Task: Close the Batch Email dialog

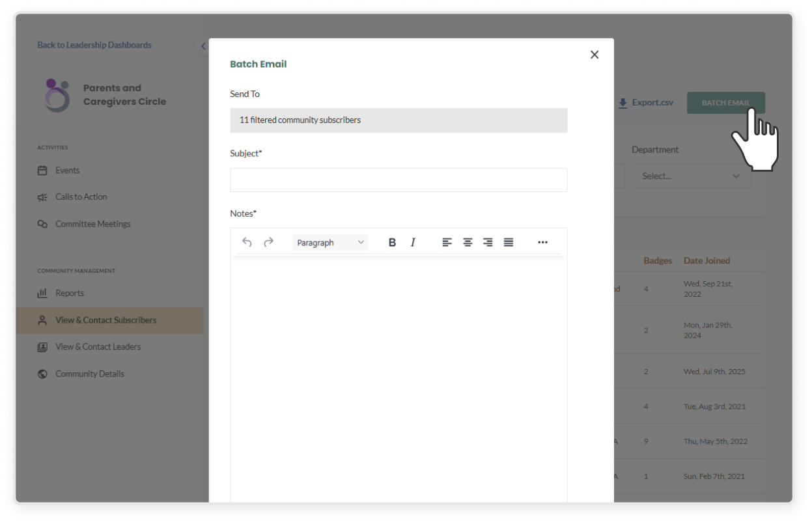Action: pos(594,55)
